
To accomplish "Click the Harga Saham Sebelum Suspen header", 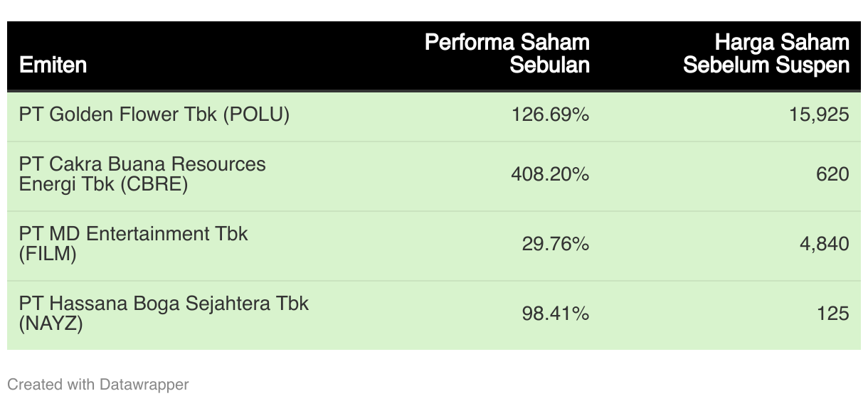I will pos(766,53).
